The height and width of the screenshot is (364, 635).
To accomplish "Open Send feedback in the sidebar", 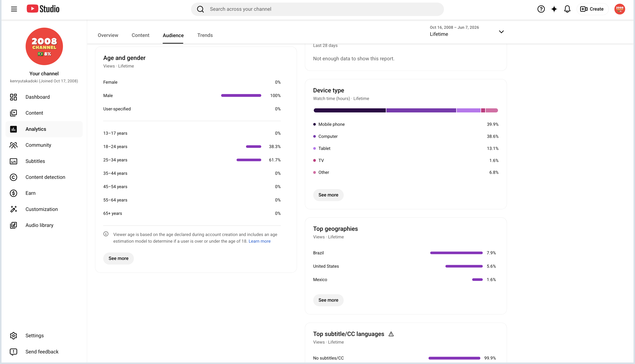I will point(44,352).
